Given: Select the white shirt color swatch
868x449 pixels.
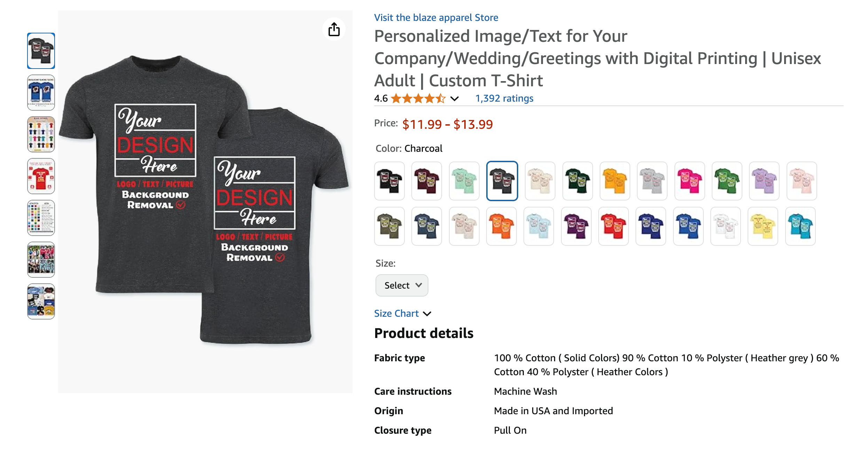Looking at the screenshot, I should tap(725, 226).
